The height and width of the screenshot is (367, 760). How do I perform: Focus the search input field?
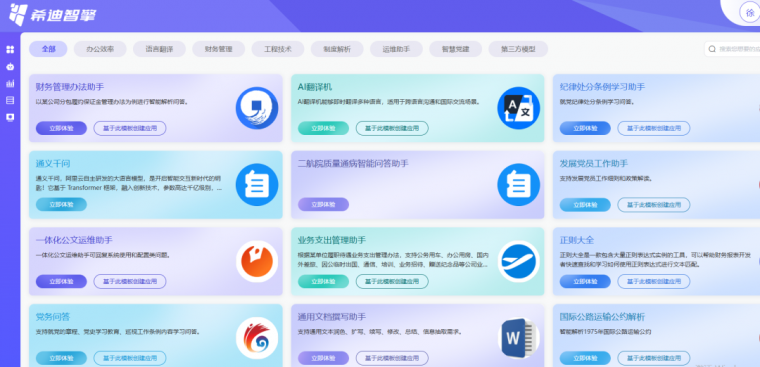732,49
